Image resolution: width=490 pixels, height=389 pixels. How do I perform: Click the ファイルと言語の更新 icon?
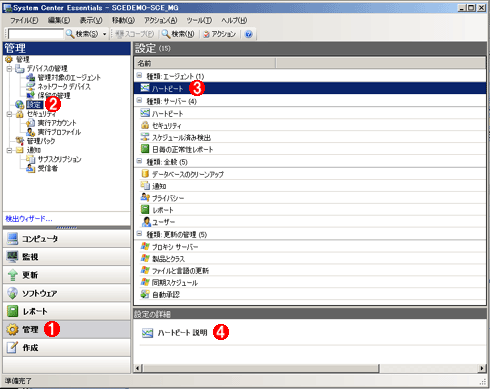(x=145, y=270)
